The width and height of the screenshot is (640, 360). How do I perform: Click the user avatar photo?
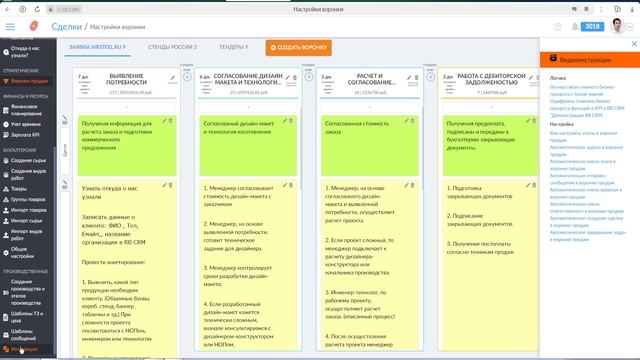[x=618, y=26]
